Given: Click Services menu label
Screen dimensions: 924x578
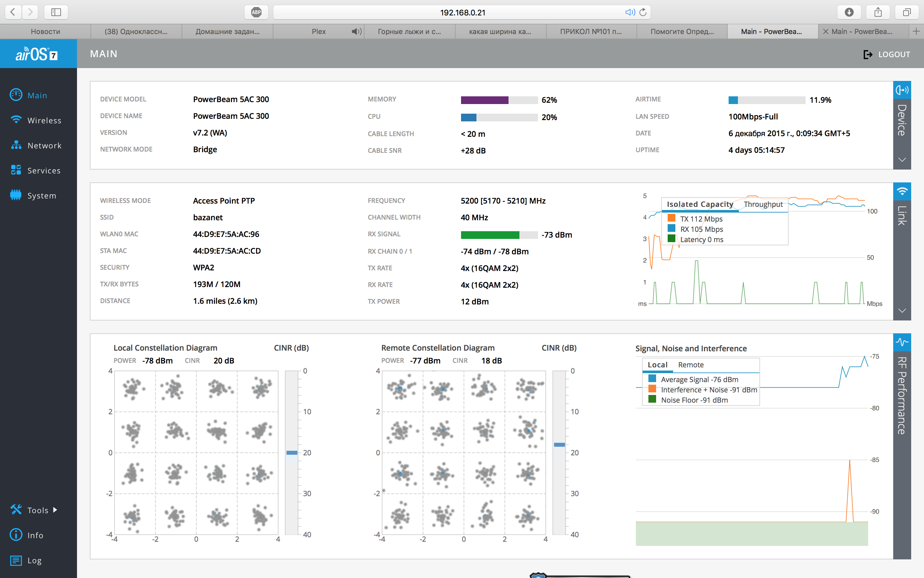Looking at the screenshot, I should coord(44,171).
